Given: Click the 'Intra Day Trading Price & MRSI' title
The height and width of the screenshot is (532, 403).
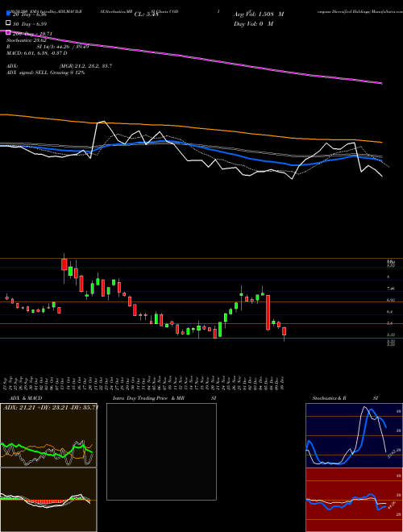Looking at the screenshot, I should click(x=164, y=398).
